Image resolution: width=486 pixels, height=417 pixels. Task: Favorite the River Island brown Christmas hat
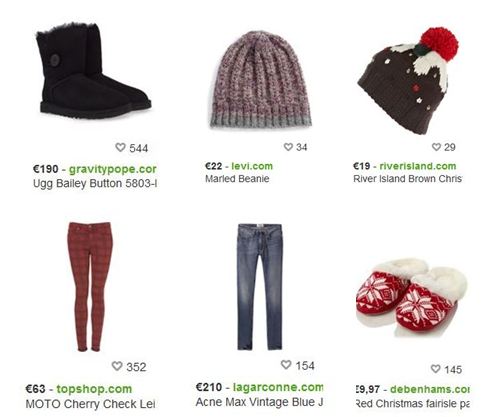pos(436,146)
